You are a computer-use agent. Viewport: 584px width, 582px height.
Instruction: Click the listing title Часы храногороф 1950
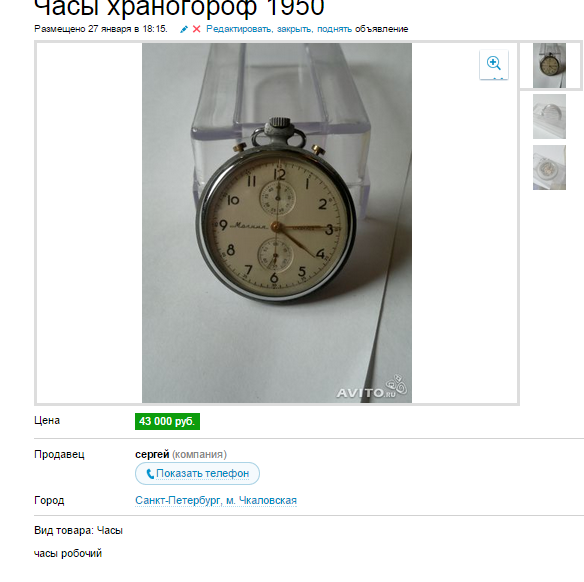pyautogui.click(x=179, y=7)
